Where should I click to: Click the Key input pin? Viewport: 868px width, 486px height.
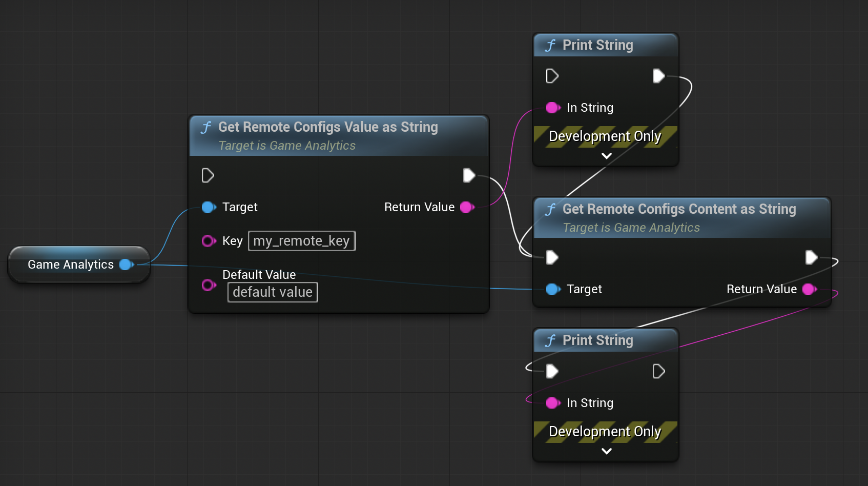tap(208, 241)
